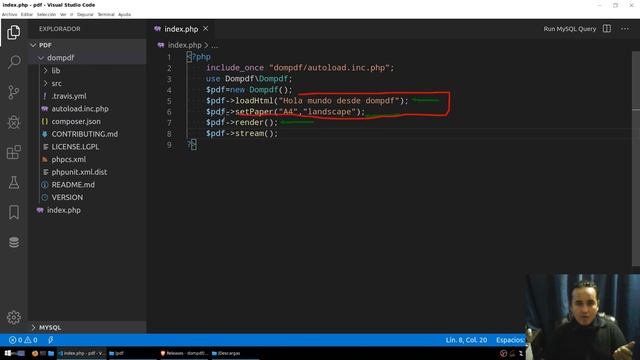
Task: Select the index.php editor tab
Action: pos(181,29)
